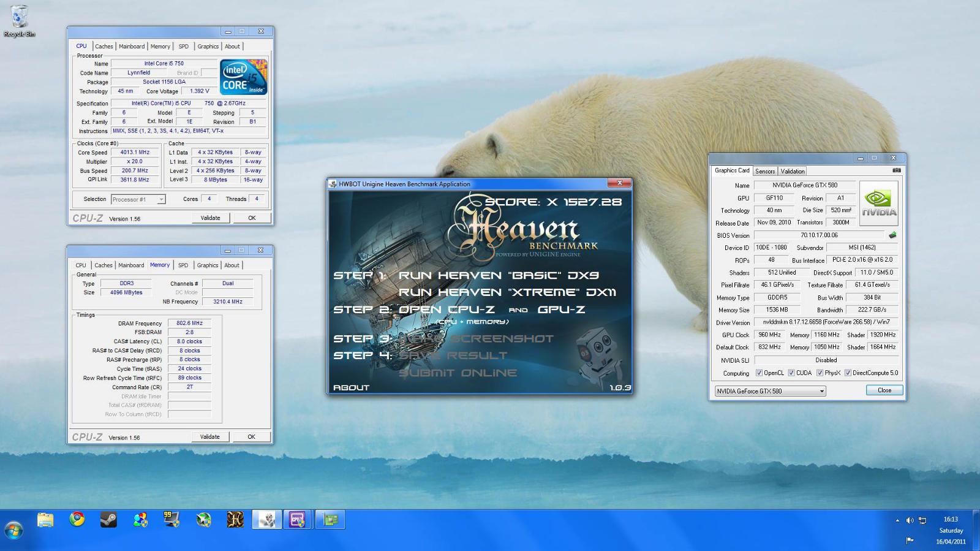This screenshot has width=980, height=551.
Task: Switch to the CPU-Z taskbar button
Action: 298,520
